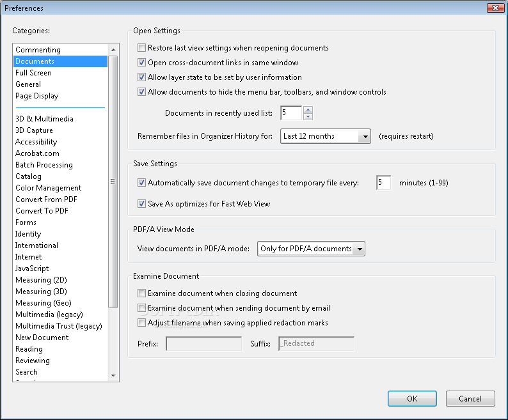
Task: Enable Examine document when sending by email
Action: 141,308
